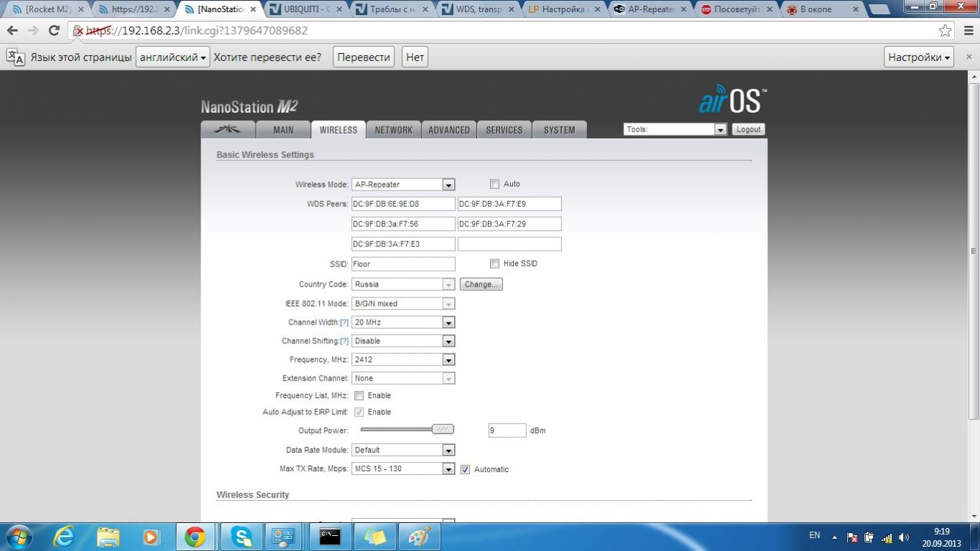Click the Logout button
The width and height of the screenshot is (980, 551).
pos(748,129)
